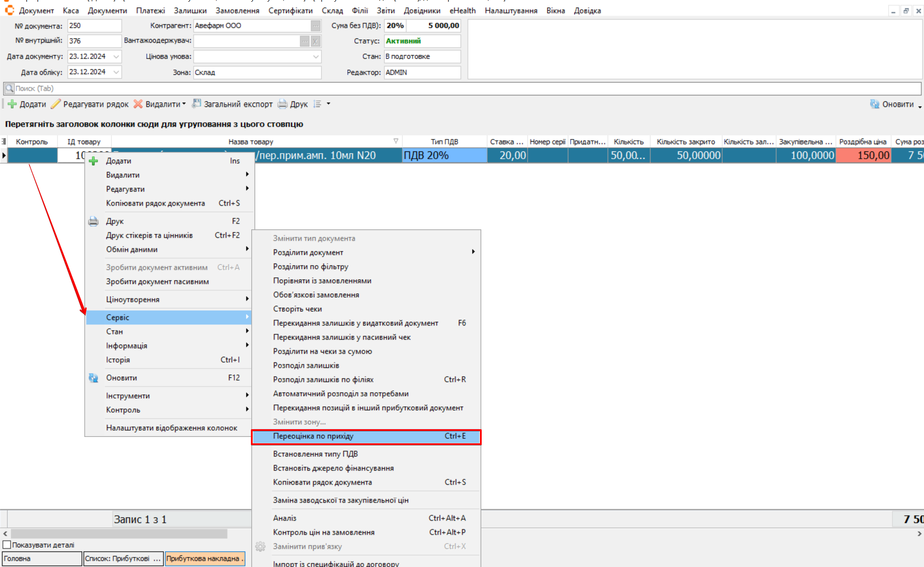
Task: Click the red X Видалити icon
Action: click(138, 104)
